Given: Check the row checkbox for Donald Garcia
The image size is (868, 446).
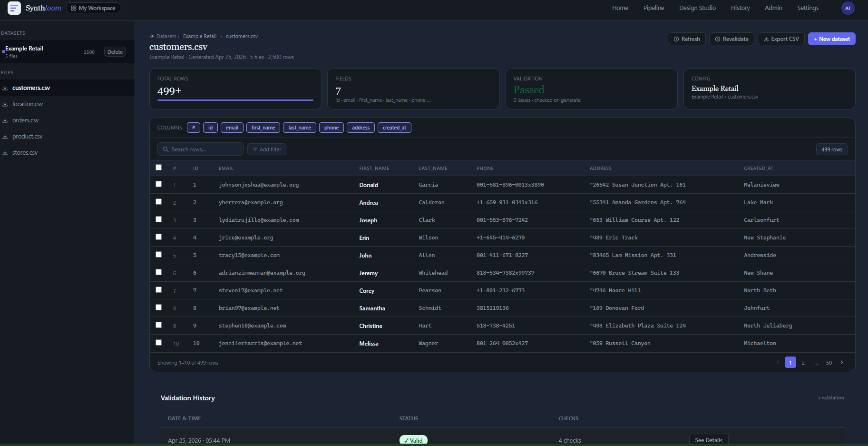Looking at the screenshot, I should pos(159,184).
